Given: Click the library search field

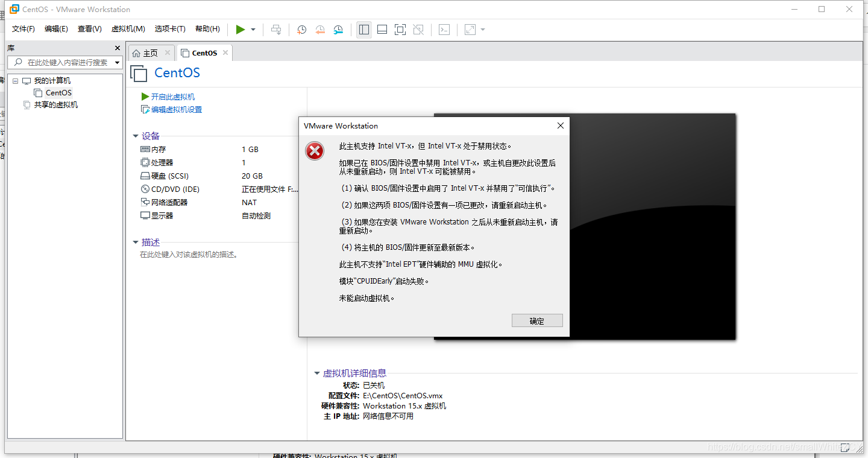Looking at the screenshot, I should tap(65, 62).
